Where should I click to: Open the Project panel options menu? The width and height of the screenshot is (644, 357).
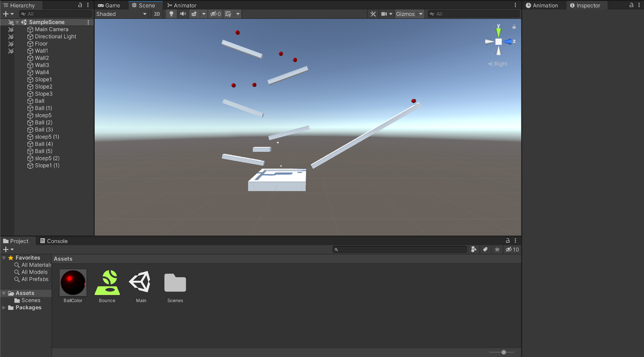point(516,241)
